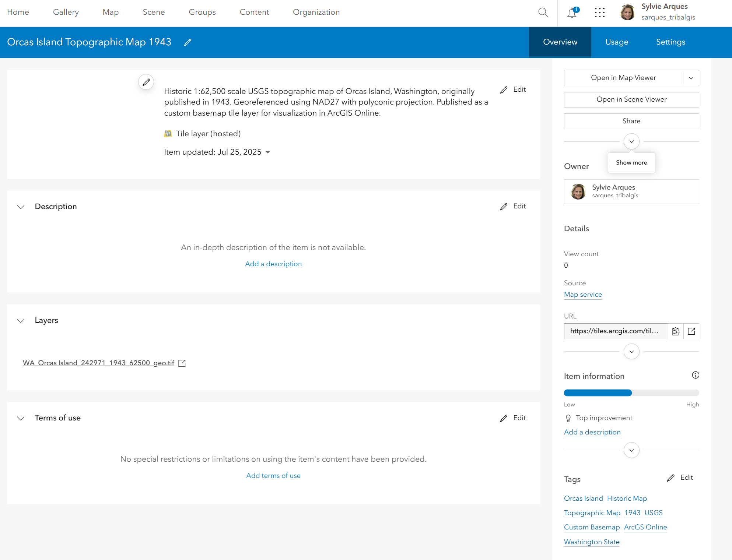Image resolution: width=732 pixels, height=560 pixels.
Task: Open the app launcher grid icon
Action: [x=600, y=13]
